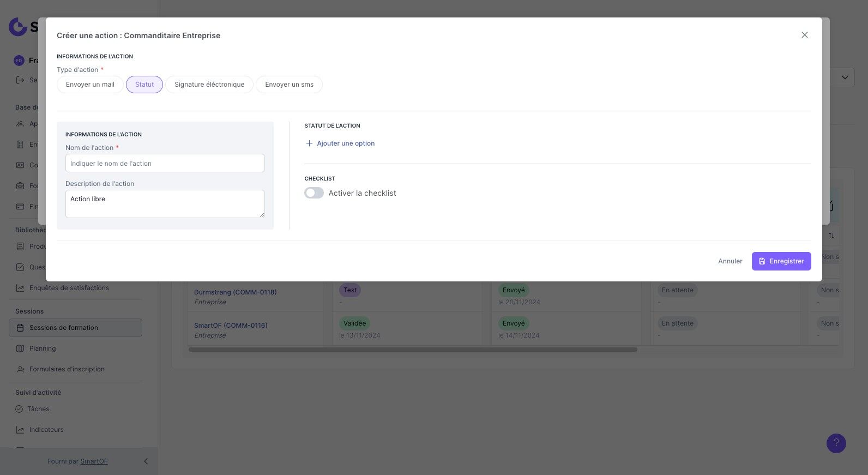Click the building icon in the sidebar

coord(20,145)
